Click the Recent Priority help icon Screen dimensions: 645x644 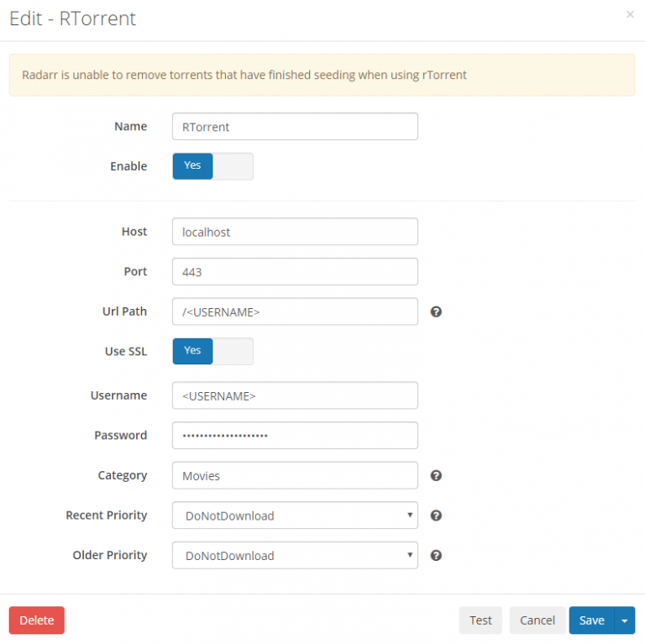(x=436, y=516)
